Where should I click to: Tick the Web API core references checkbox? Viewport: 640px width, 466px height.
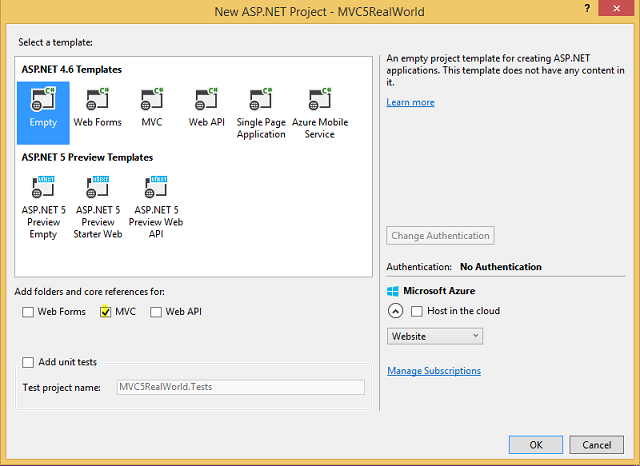pos(156,312)
